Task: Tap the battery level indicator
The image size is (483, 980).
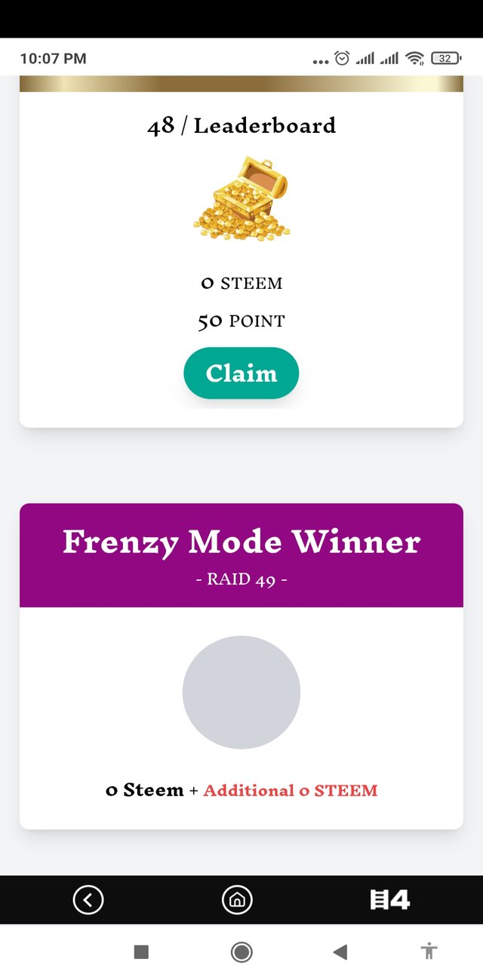Action: [445, 58]
